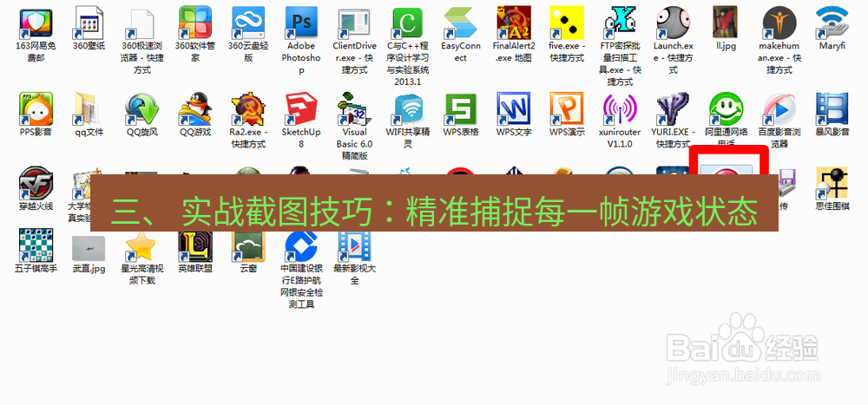Image resolution: width=868 pixels, height=405 pixels.
Task: Open the makehuman.exe shortcut
Action: point(779,23)
